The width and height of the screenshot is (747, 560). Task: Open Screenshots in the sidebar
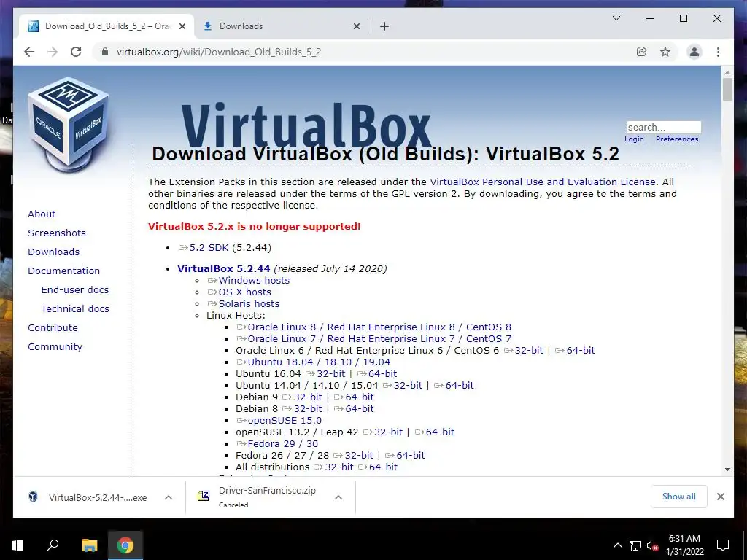click(x=57, y=233)
